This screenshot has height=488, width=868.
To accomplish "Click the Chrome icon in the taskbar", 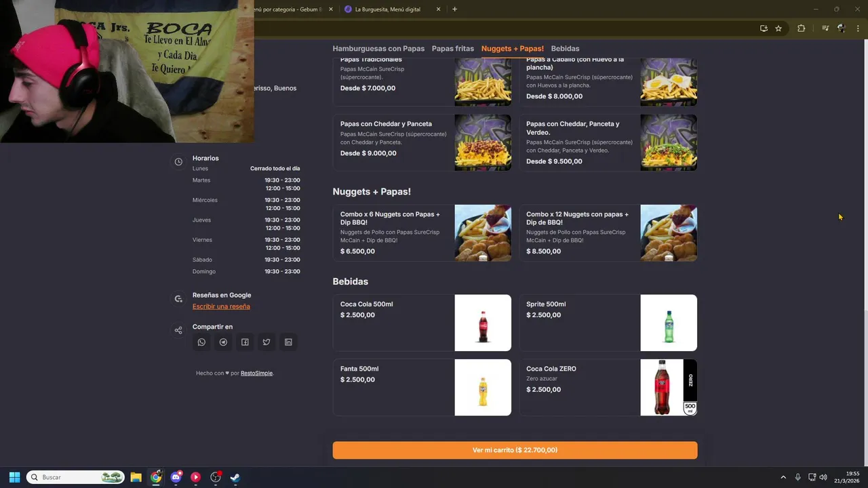I will 156,477.
